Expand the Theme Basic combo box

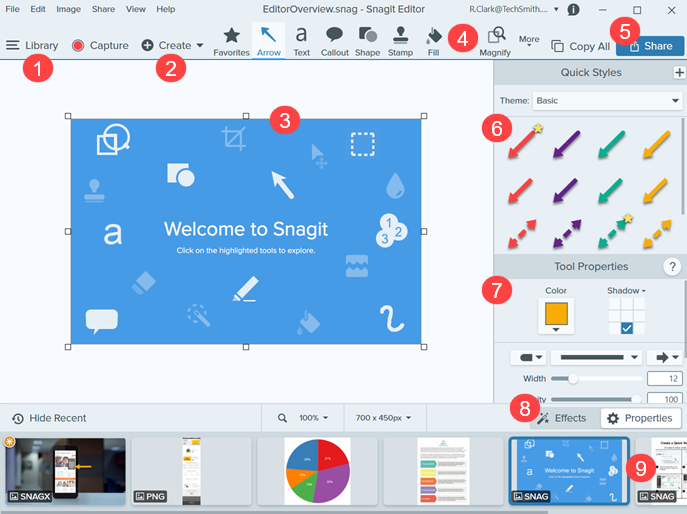[607, 101]
